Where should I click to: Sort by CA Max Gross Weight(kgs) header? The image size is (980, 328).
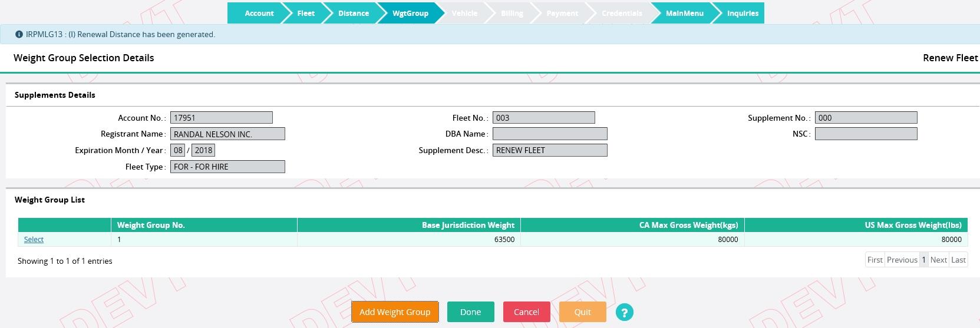click(632, 225)
